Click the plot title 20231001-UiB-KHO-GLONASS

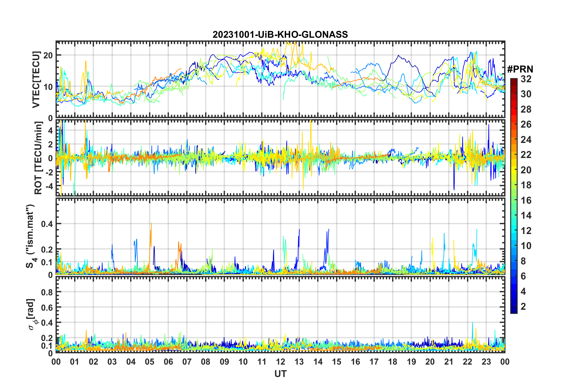[x=280, y=35]
